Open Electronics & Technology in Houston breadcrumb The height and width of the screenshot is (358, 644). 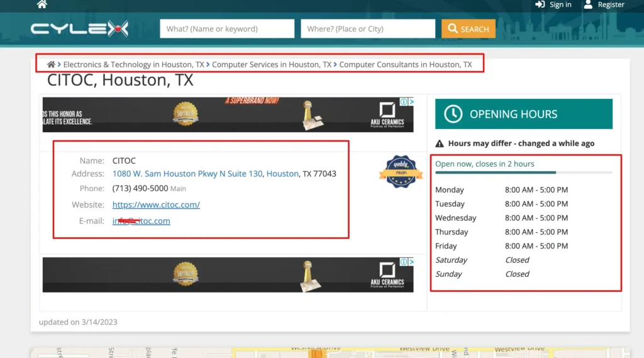[133, 65]
